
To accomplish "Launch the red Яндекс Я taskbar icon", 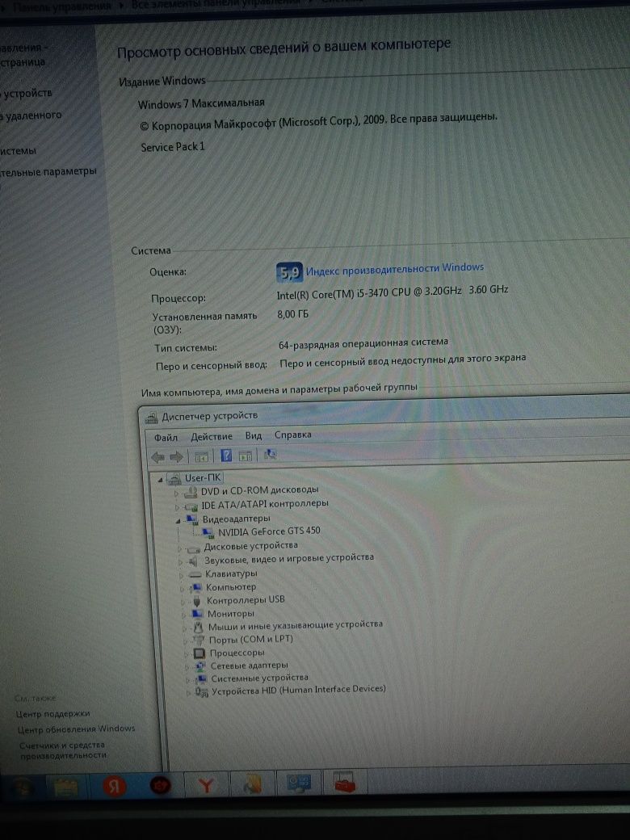I will point(113,786).
